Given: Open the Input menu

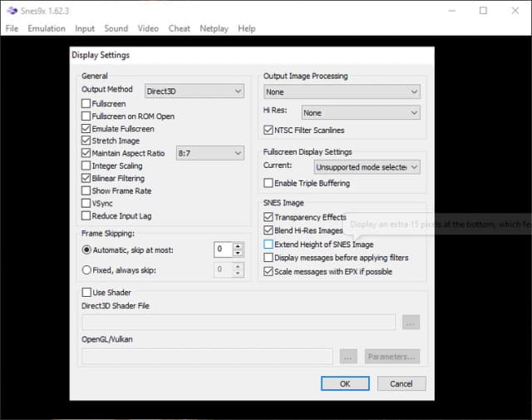Looking at the screenshot, I should 85,28.
